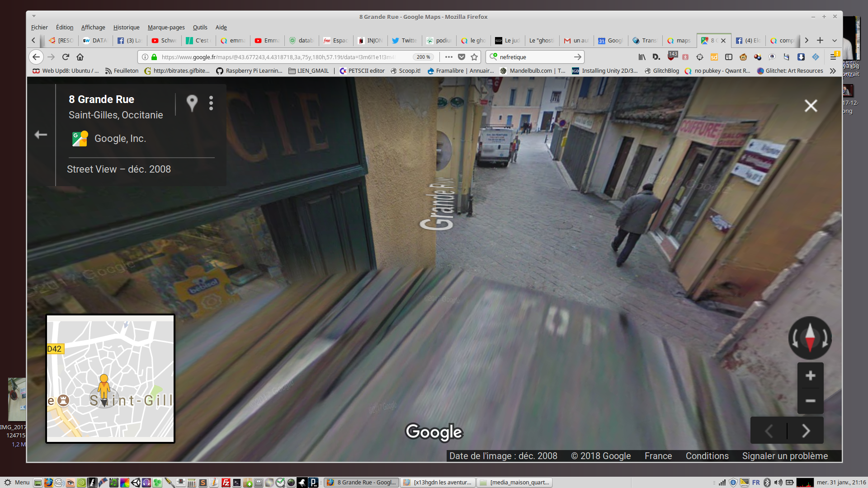The height and width of the screenshot is (488, 868).
Task: Click the white back arrow left of address card
Action: tap(41, 135)
